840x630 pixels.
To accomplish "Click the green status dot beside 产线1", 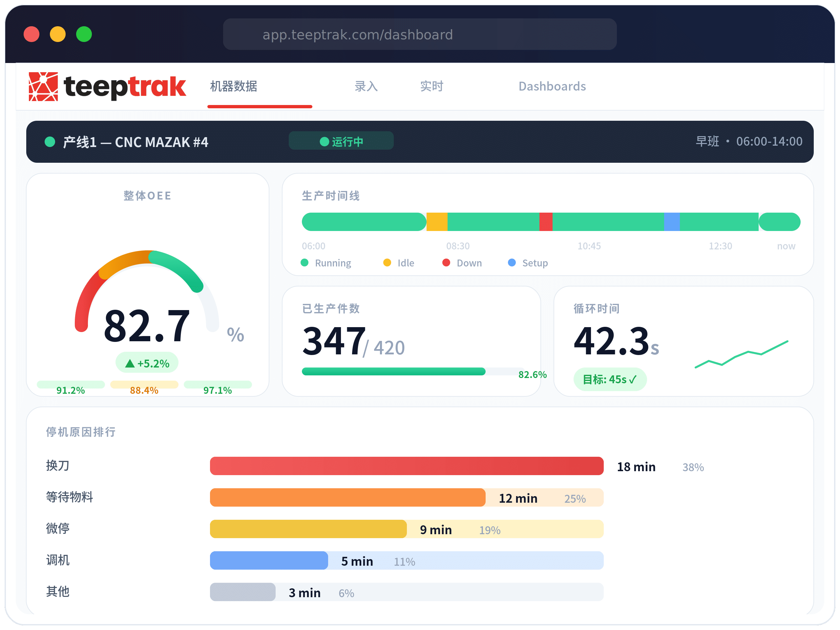I will pos(50,142).
